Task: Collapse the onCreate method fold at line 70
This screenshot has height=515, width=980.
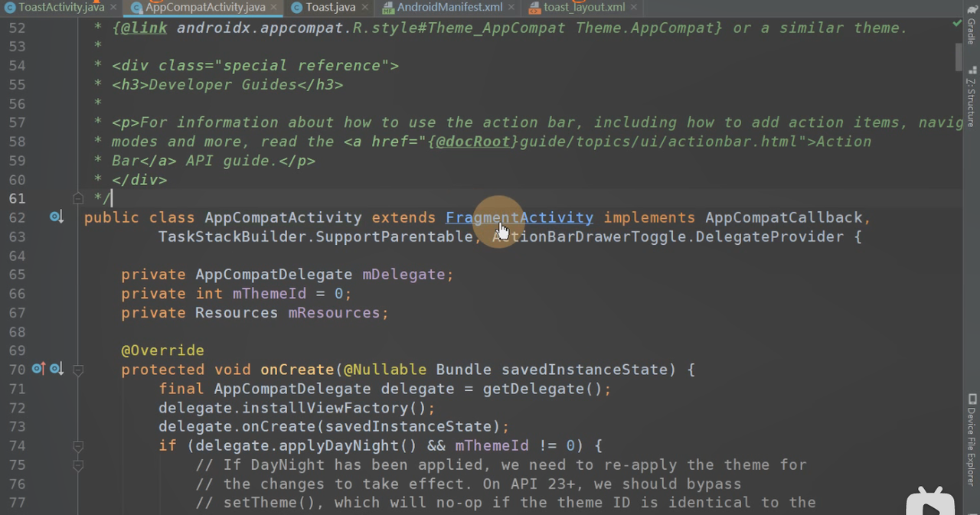Action: click(x=78, y=370)
